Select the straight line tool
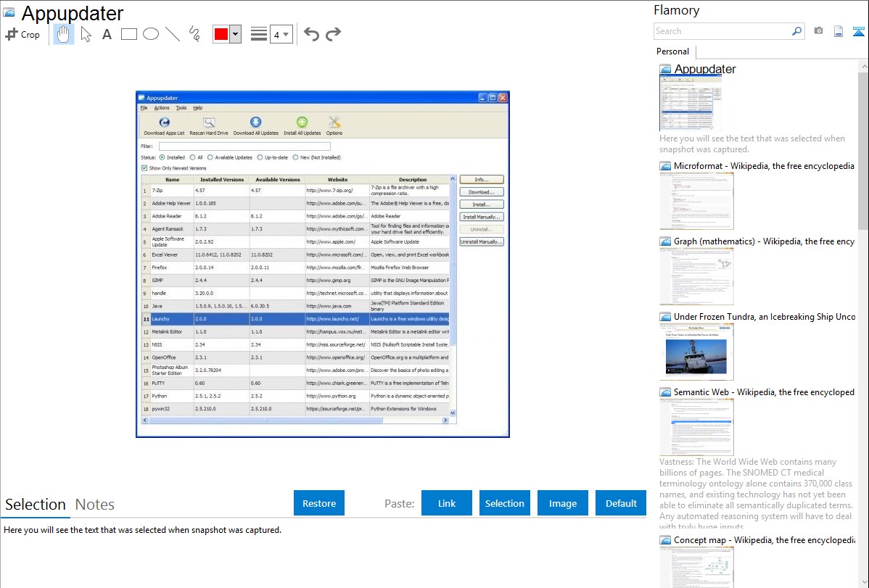Image resolution: width=869 pixels, height=588 pixels. pos(173,34)
